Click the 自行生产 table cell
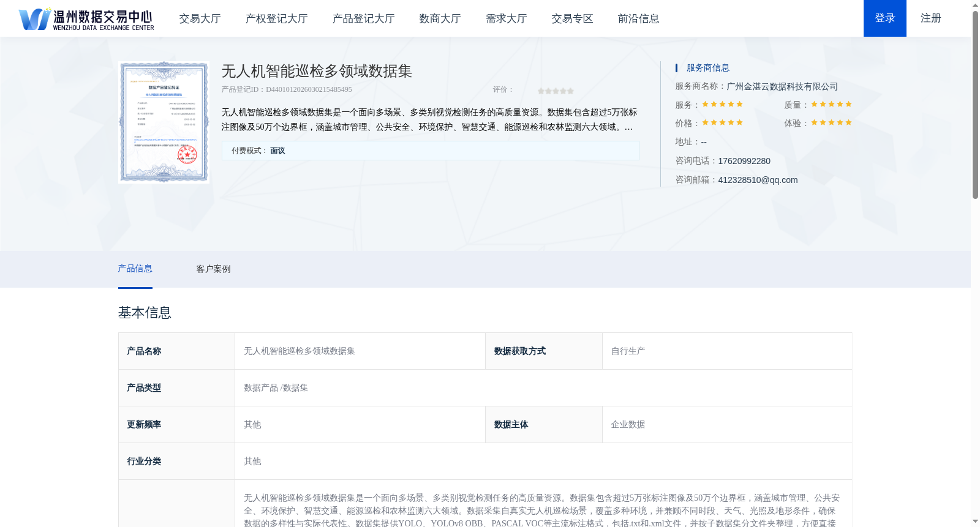This screenshot has width=980, height=527. click(727, 351)
